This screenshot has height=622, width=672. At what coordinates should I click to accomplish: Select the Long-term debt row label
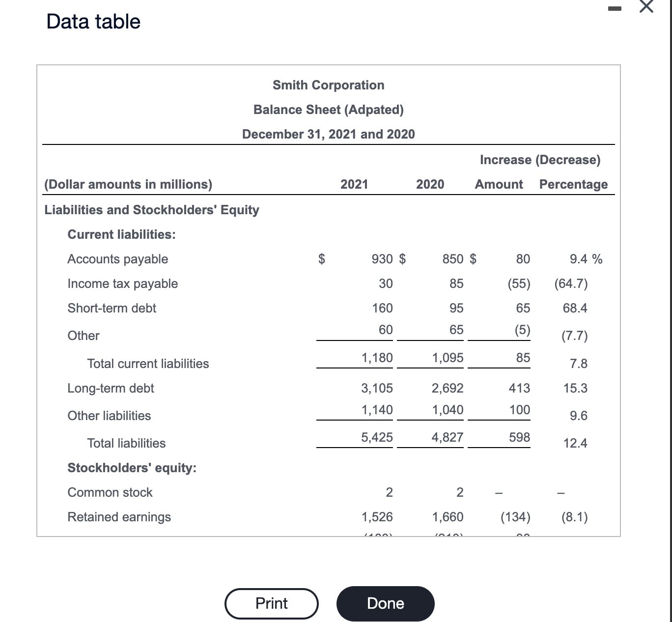pos(111,388)
